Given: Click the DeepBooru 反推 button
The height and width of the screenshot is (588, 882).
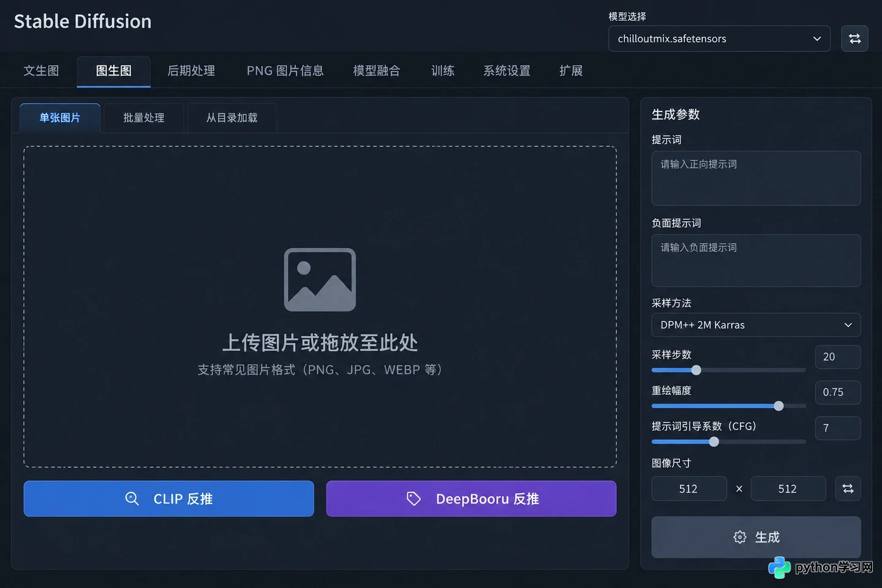Looking at the screenshot, I should tap(471, 499).
